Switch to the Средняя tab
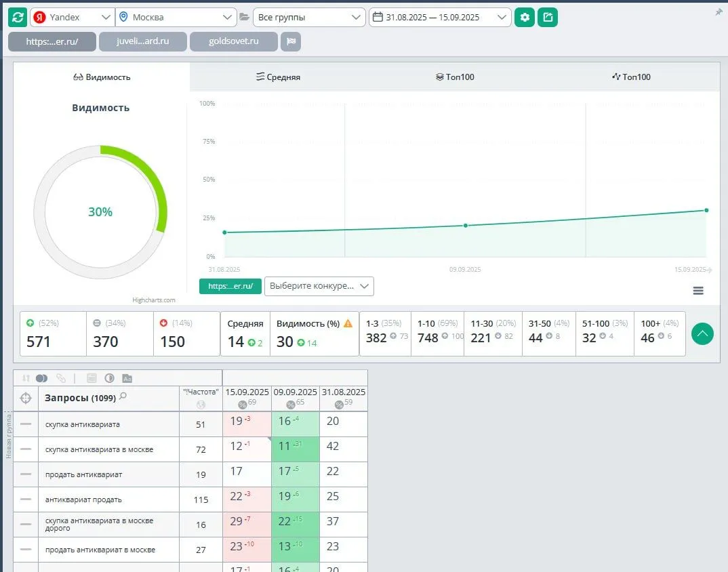Image resolution: width=728 pixels, height=572 pixels. 278,77
